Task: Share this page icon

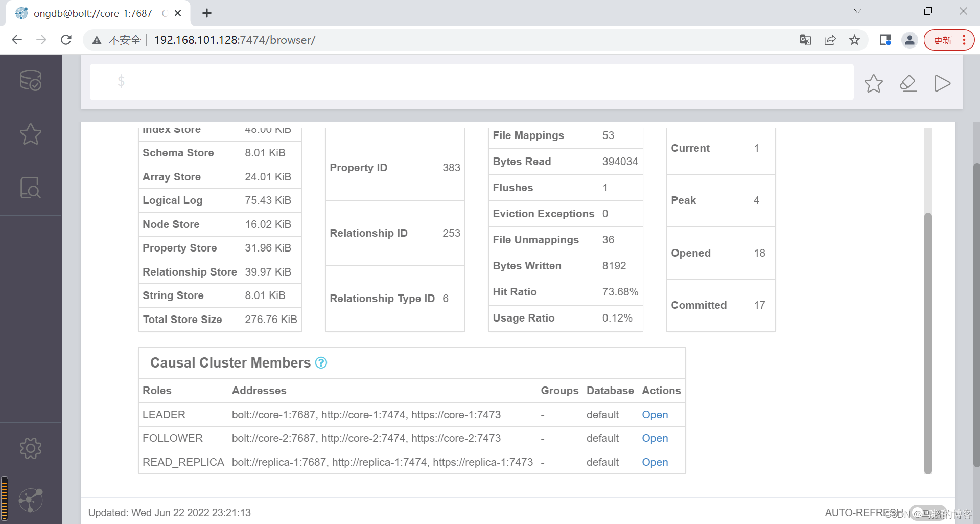Action: pos(830,40)
